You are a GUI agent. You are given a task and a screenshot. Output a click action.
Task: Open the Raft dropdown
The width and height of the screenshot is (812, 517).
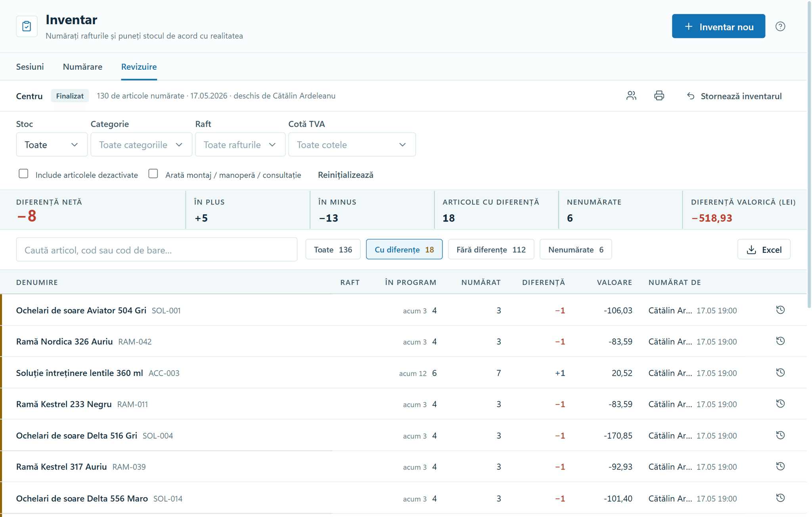click(x=240, y=145)
